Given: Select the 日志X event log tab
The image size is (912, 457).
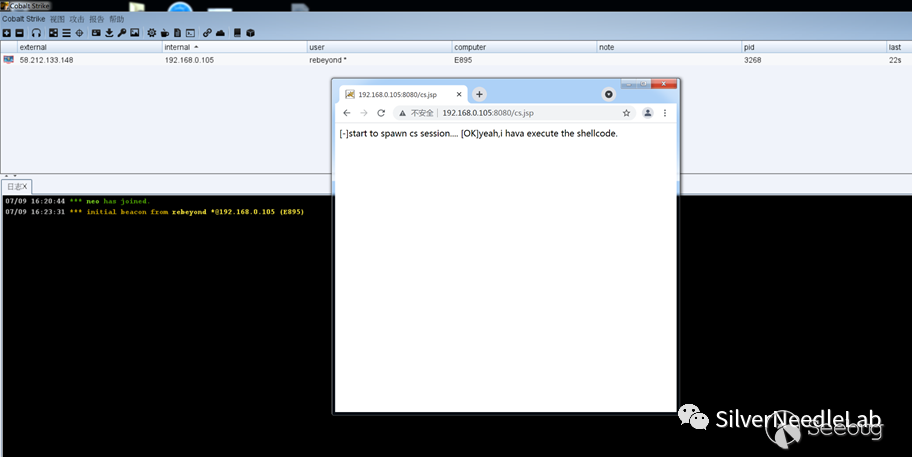Looking at the screenshot, I should (x=17, y=187).
